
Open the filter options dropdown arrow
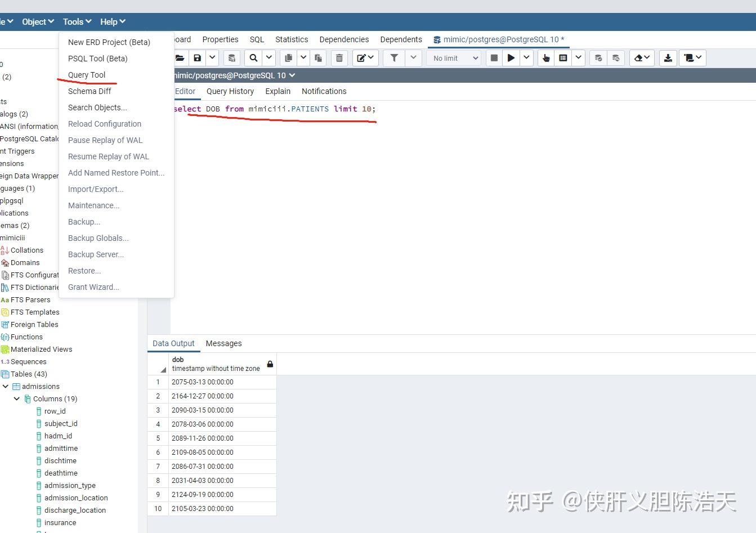(414, 58)
